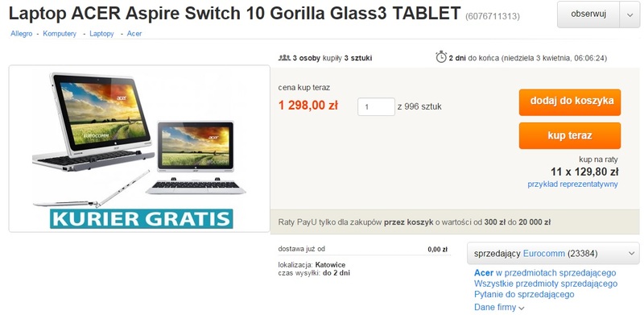View Acer w przedmiotach sprzedającego
This screenshot has width=644, height=315.
(545, 272)
